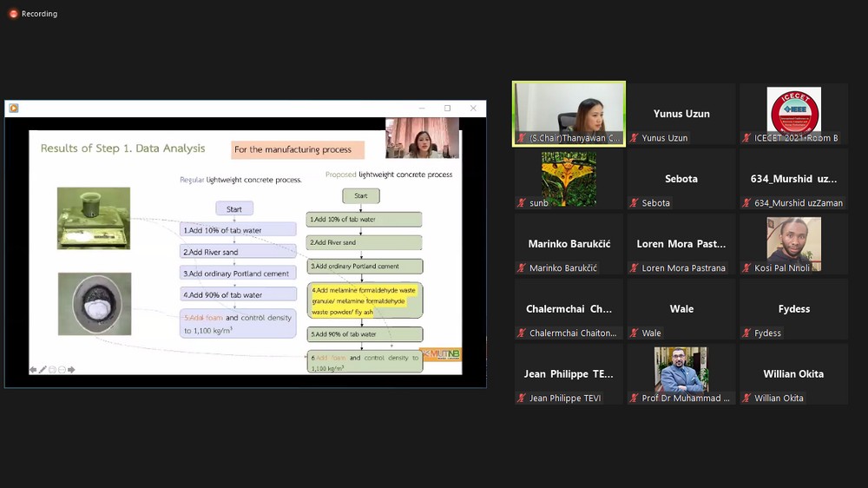
Task: Click muted mic icon on Sebota tile
Action: click(x=635, y=203)
